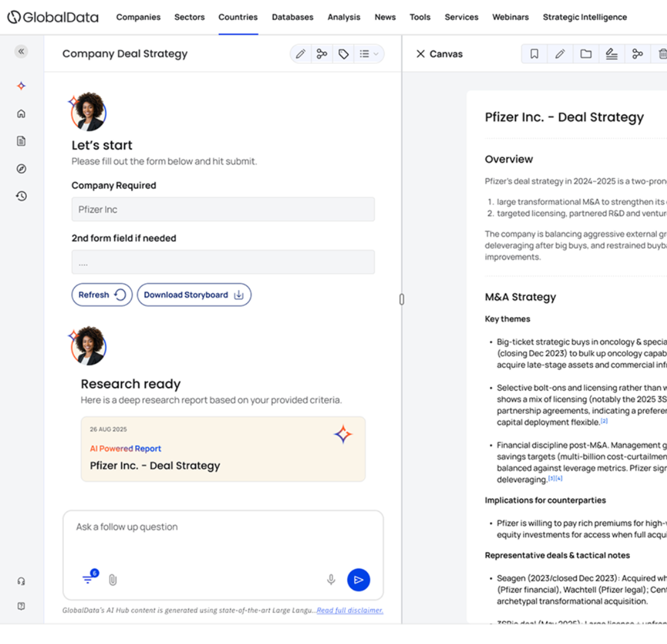The width and height of the screenshot is (667, 644).
Task: Open the documents icon in sidebar
Action: [x=21, y=141]
